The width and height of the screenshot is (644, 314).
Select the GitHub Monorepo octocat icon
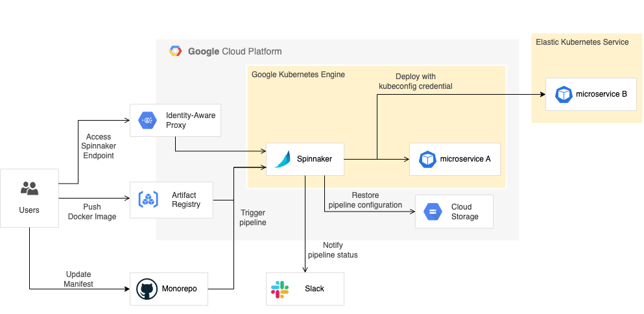coord(147,289)
